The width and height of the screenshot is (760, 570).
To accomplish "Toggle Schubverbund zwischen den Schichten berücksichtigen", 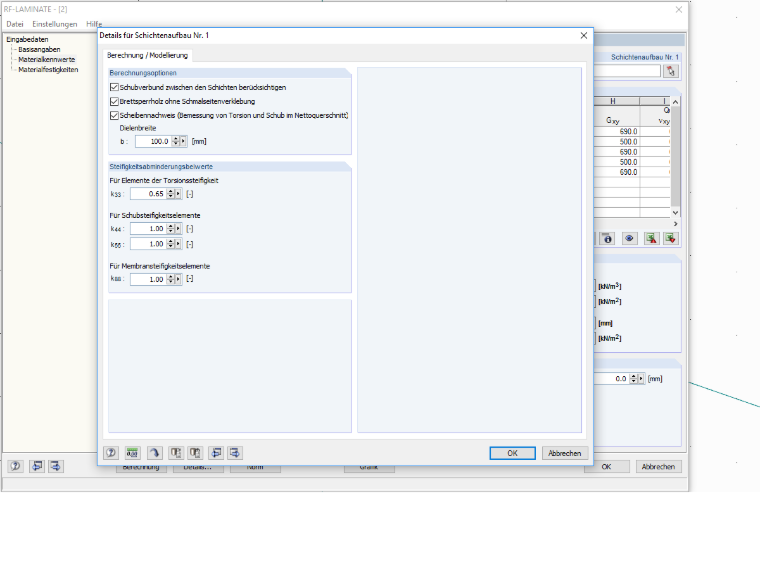I will pos(114,87).
